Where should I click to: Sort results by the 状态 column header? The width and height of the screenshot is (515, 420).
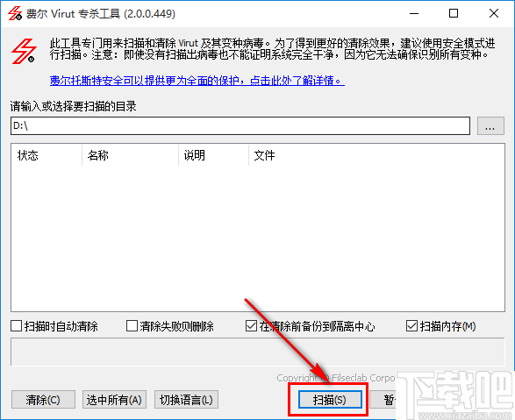pos(46,155)
